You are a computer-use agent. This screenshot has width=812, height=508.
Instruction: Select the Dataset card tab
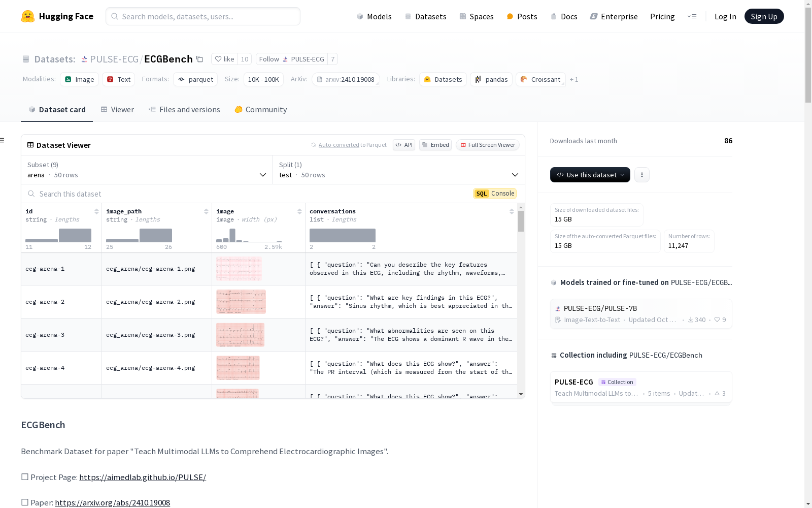57,109
